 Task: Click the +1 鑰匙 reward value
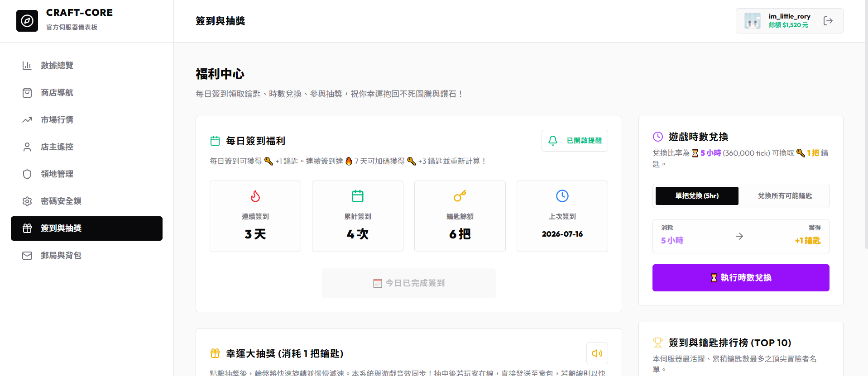pos(808,241)
